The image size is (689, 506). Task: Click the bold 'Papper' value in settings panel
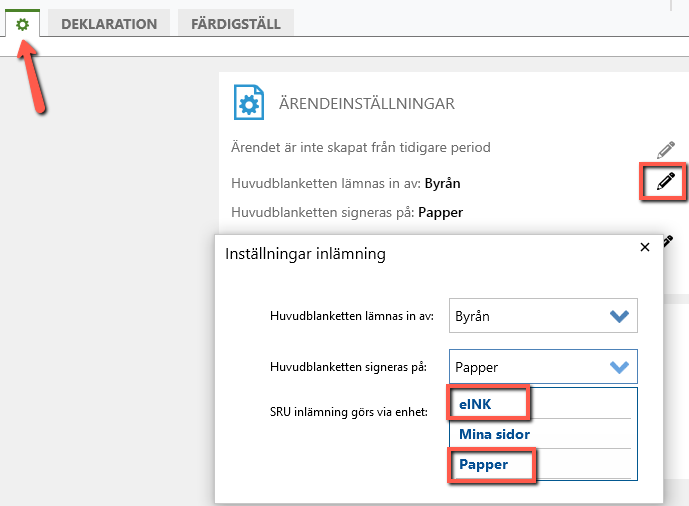click(440, 213)
